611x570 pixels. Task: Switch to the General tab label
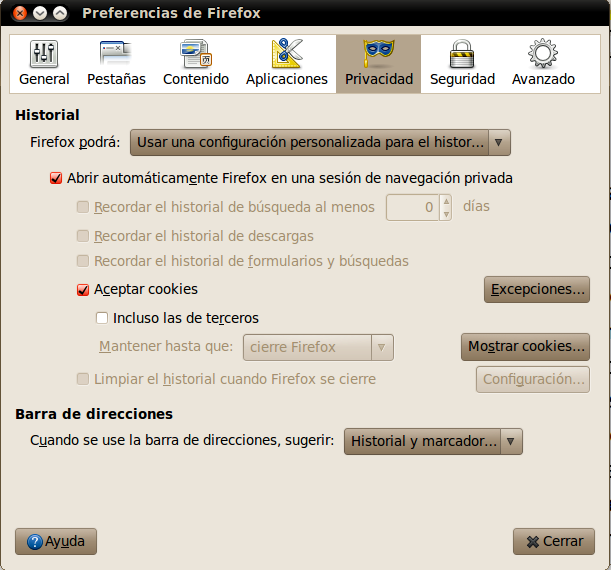pos(44,79)
